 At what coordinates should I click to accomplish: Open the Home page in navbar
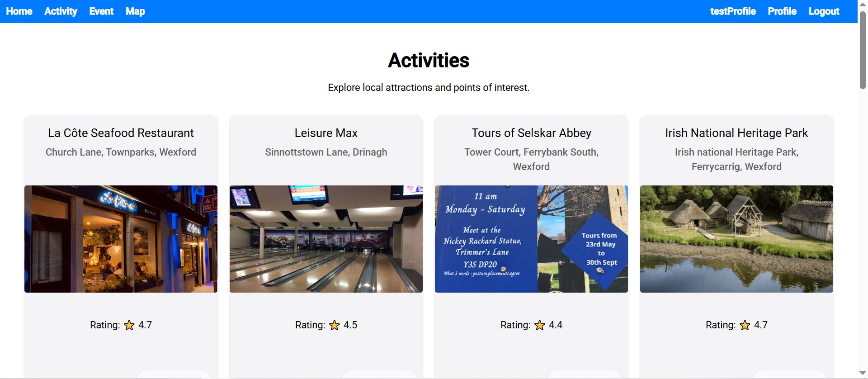[x=19, y=11]
